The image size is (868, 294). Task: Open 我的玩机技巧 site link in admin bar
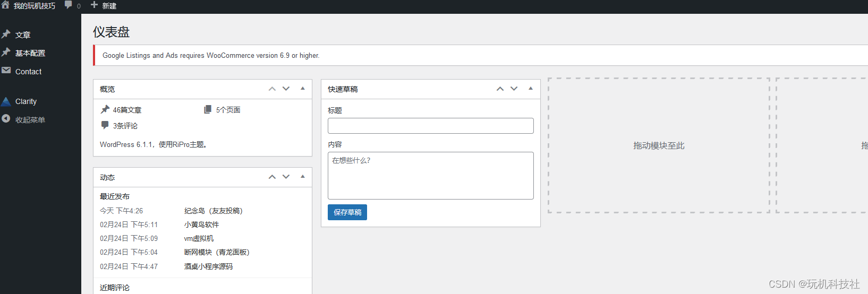coord(34,6)
